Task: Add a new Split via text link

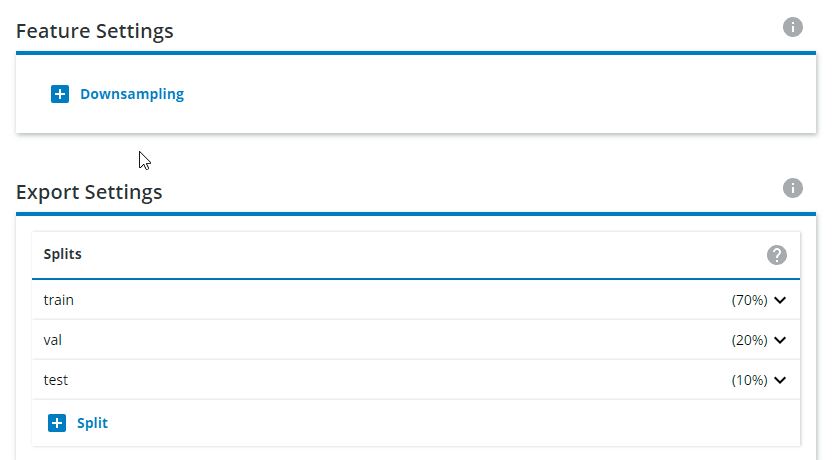Action: (92, 423)
